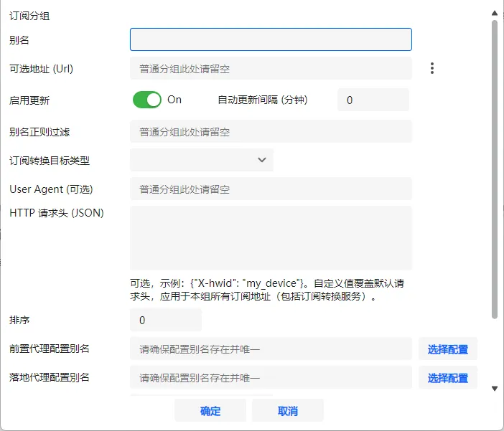This screenshot has width=504, height=431.
Task: Focus the 别名 input field
Action: tap(271, 39)
